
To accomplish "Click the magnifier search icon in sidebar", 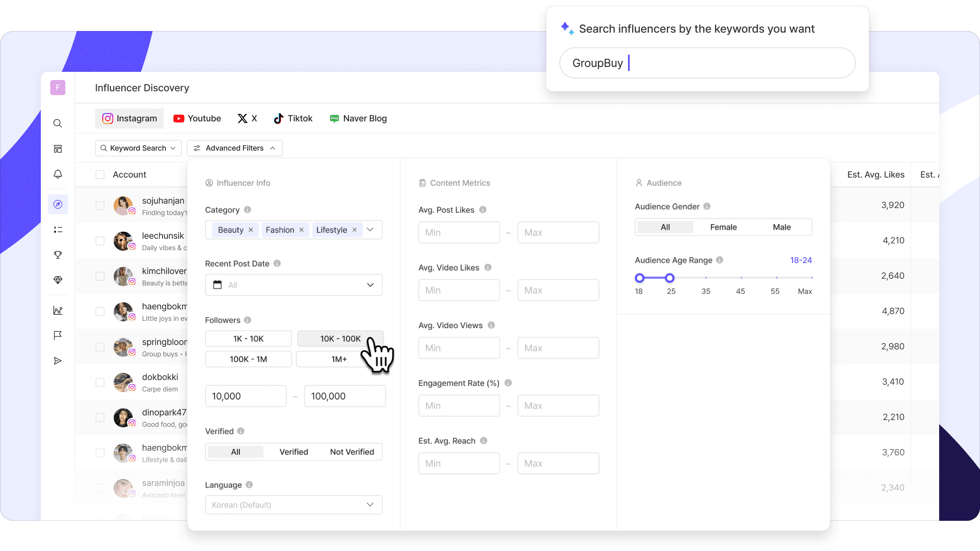I will coord(58,123).
